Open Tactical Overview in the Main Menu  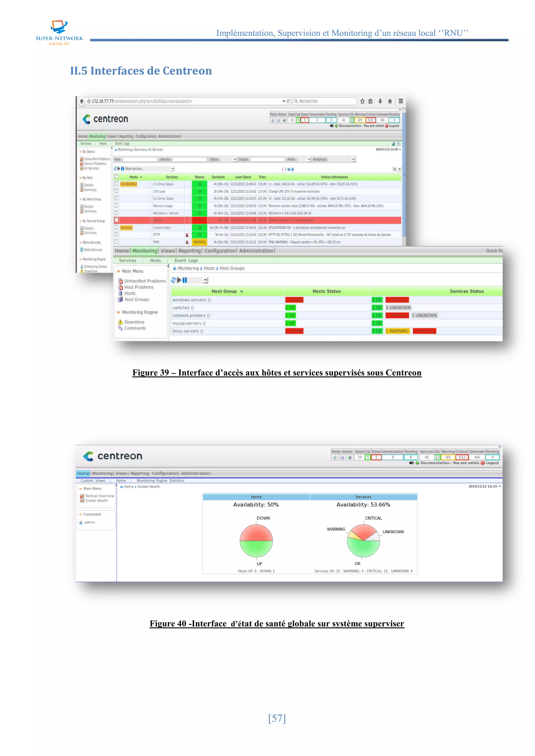[x=100, y=496]
